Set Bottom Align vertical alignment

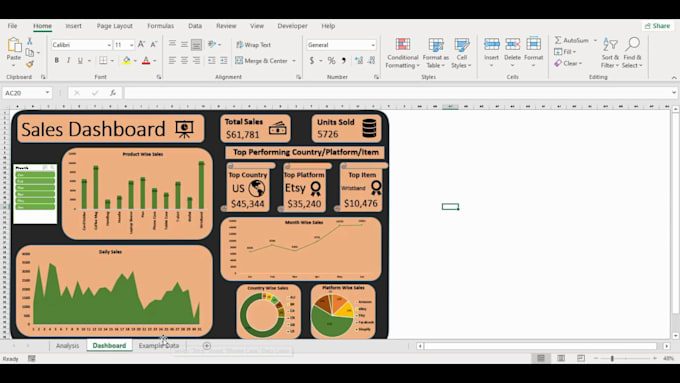coord(196,44)
